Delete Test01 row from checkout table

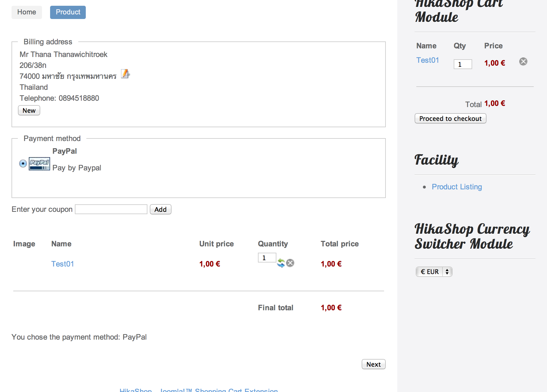[290, 263]
